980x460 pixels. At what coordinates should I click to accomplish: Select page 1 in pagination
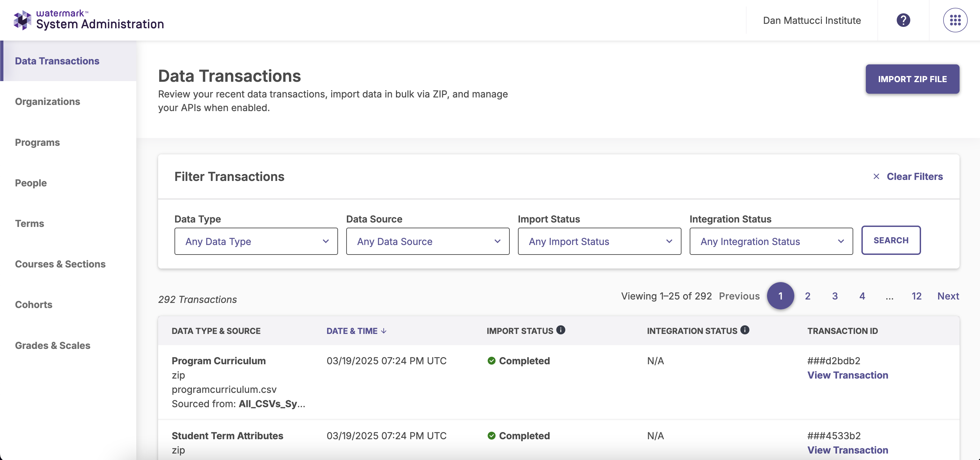[x=780, y=296]
